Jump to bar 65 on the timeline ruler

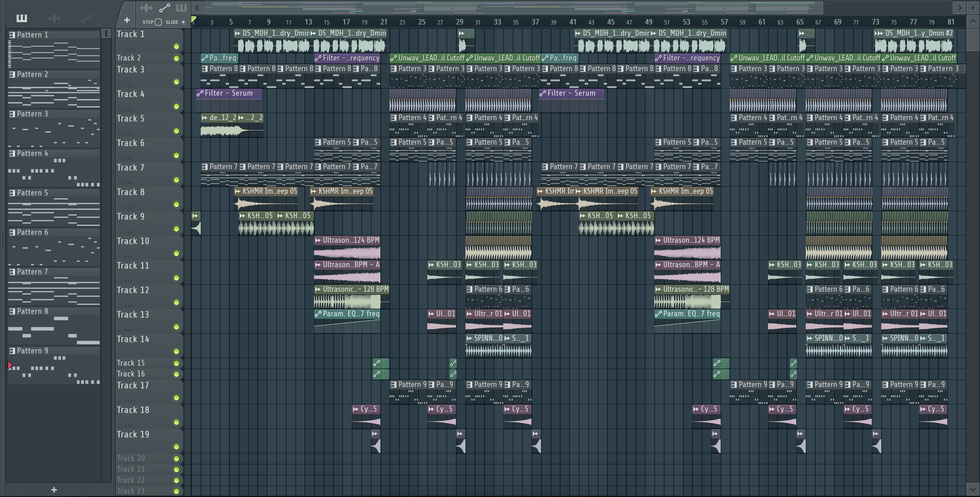(800, 22)
